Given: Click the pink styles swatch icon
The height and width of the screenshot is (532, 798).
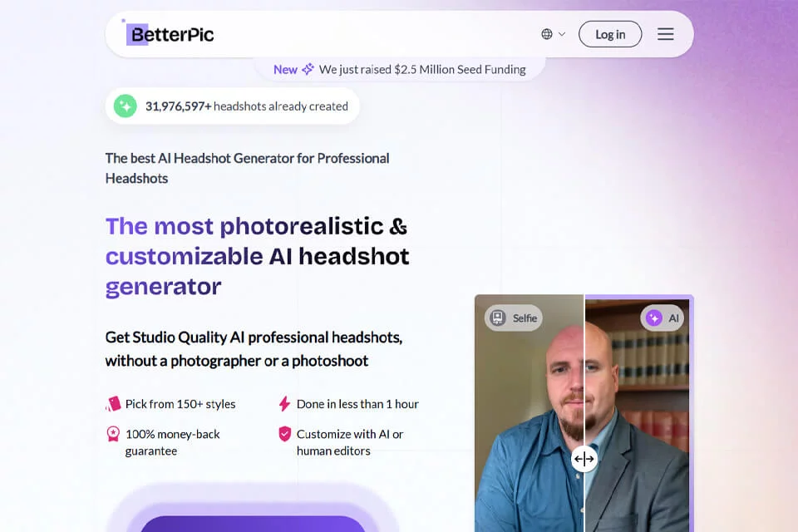Looking at the screenshot, I should (113, 404).
